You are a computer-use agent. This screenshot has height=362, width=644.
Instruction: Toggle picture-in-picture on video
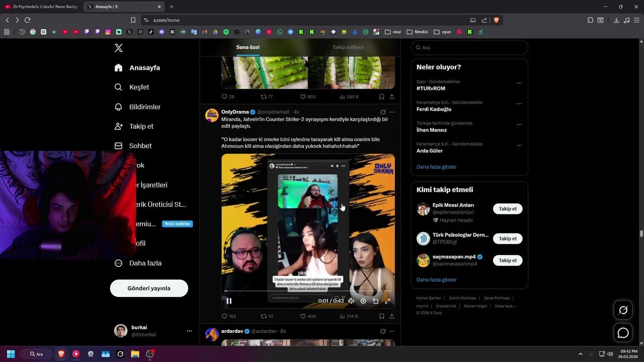coord(375,301)
